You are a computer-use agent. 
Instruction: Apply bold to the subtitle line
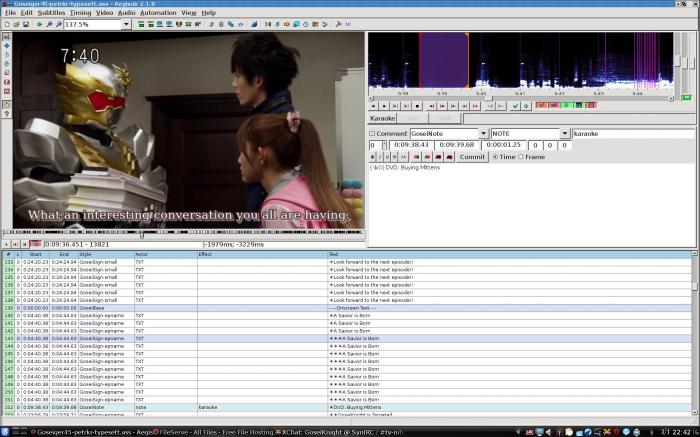[x=373, y=157]
